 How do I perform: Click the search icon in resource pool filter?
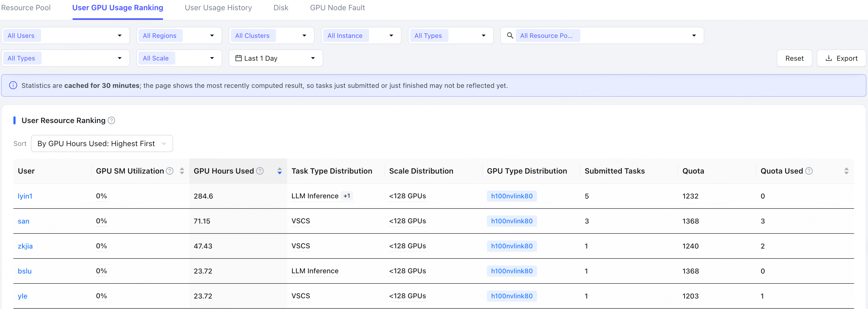510,35
